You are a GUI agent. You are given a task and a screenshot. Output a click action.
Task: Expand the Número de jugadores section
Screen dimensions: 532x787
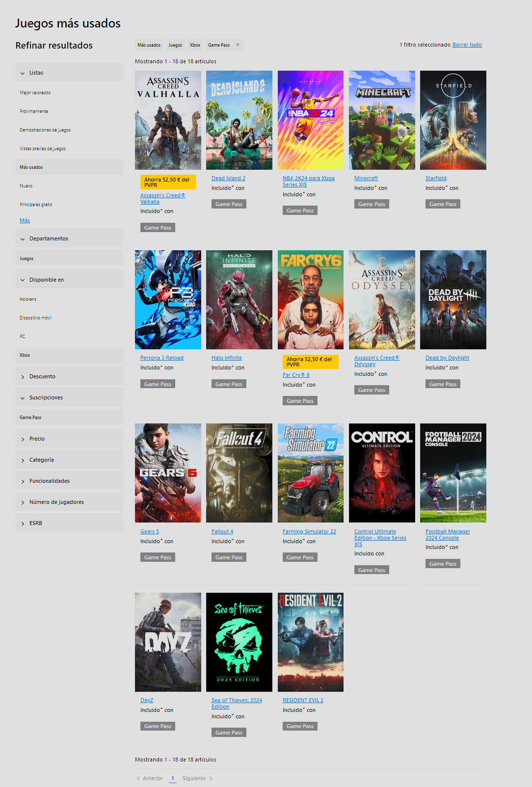click(69, 502)
